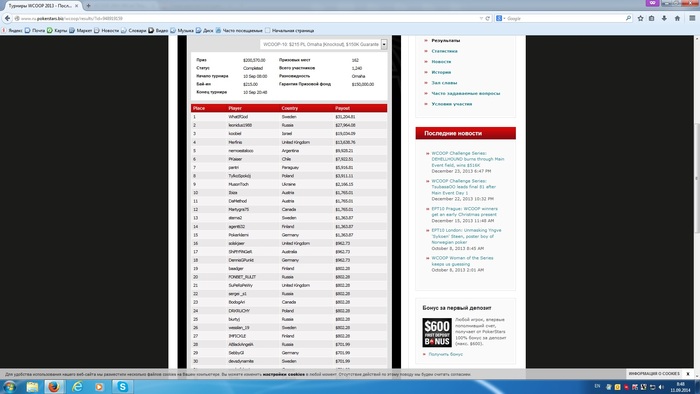Open the bookmarks list icon
This screenshot has width=700, height=394.
[652, 18]
